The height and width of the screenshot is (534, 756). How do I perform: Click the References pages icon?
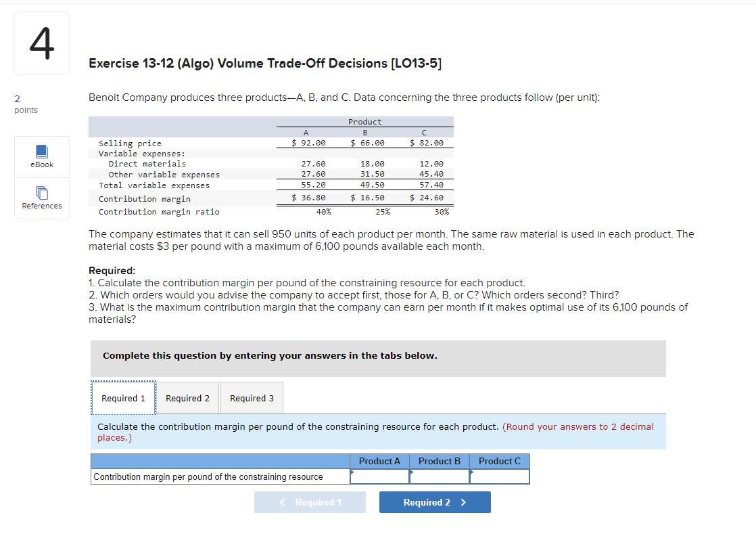pos(41,192)
